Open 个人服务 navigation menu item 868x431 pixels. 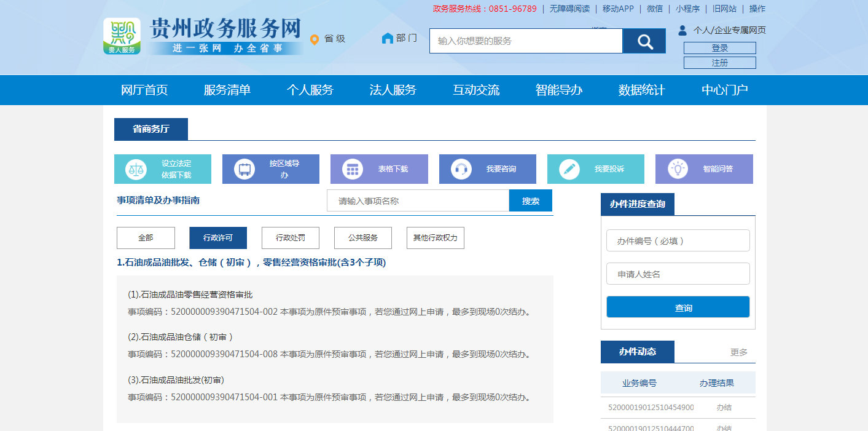[310, 90]
